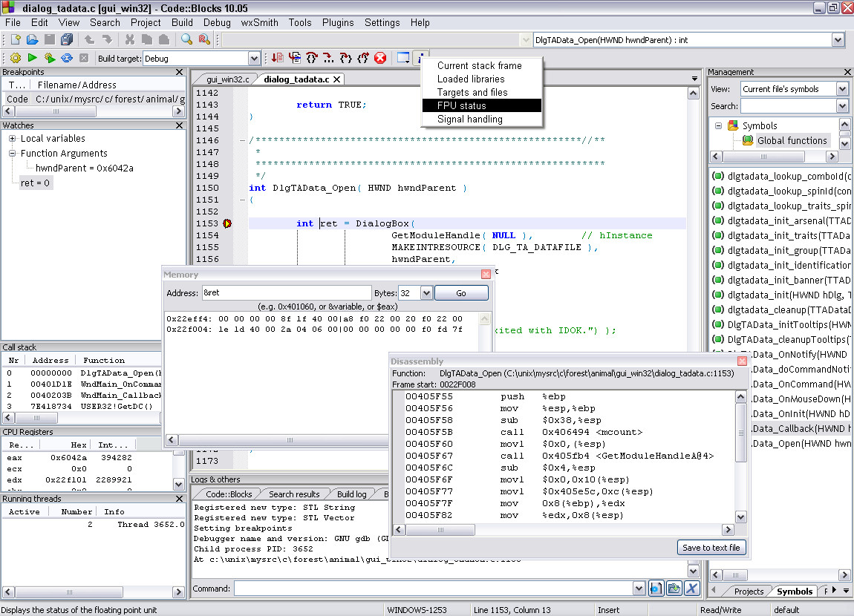Viewport: 854px width, 616px height.
Task: Open the editor tab list dropdown
Action: (694, 79)
